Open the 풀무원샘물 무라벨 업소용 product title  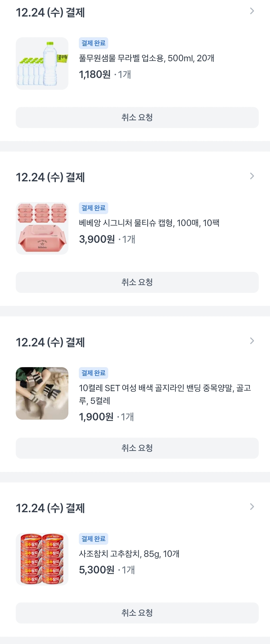[x=147, y=58]
